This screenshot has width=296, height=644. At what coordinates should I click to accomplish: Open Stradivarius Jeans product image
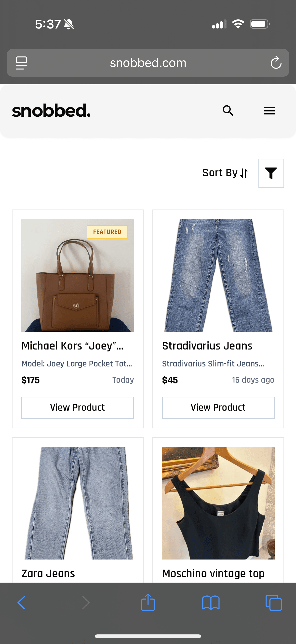[x=218, y=276]
